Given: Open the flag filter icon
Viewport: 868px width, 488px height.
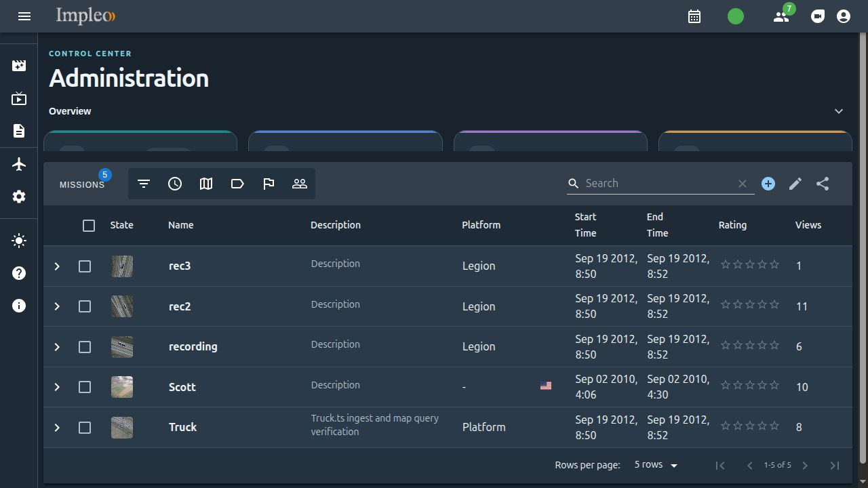Looking at the screenshot, I should 269,184.
